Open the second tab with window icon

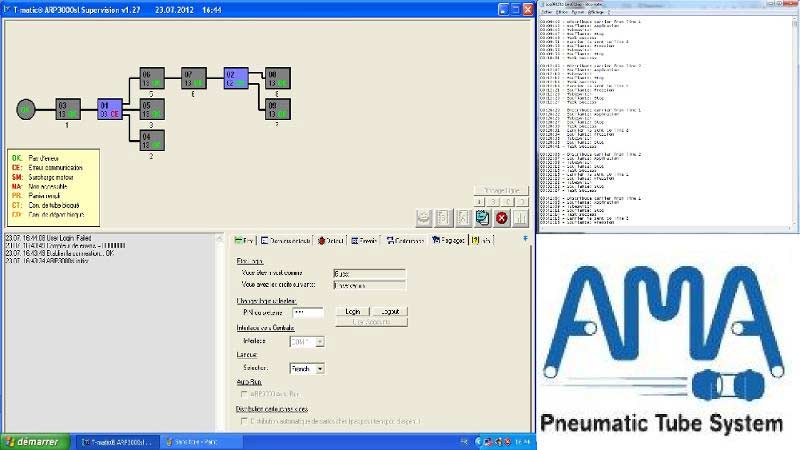click(285, 240)
